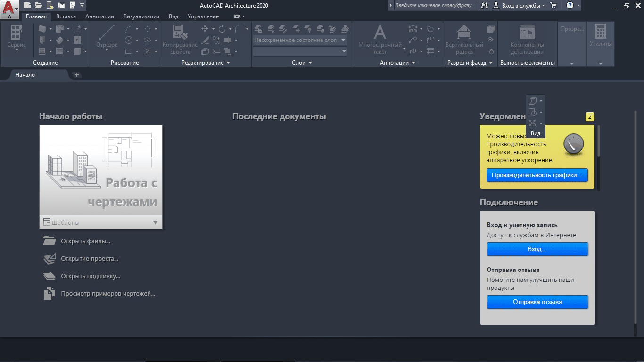Image resolution: width=644 pixels, height=362 pixels.
Task: Click the Открытие проекта... link
Action: pyautogui.click(x=90, y=259)
